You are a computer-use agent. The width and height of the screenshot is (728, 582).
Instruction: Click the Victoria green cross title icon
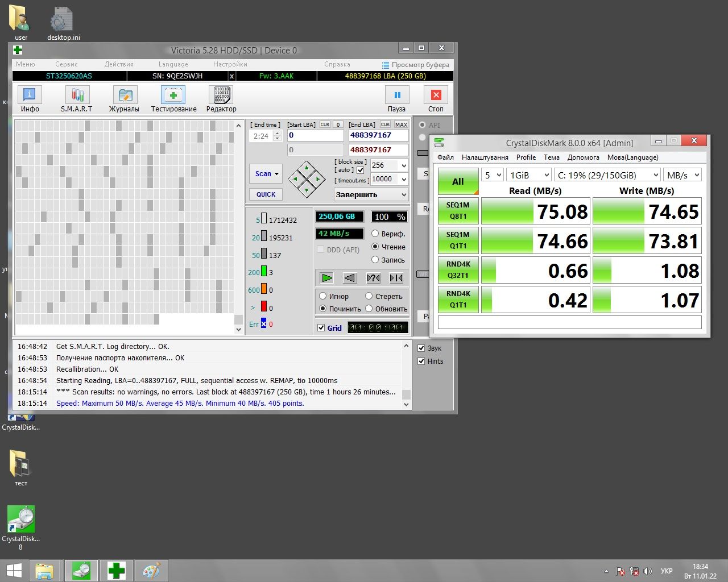coord(18,50)
